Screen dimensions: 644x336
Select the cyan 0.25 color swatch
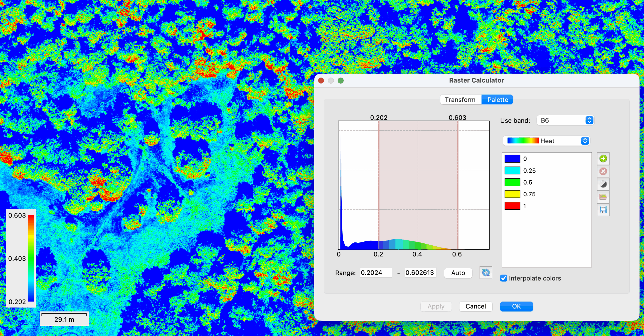pos(512,171)
